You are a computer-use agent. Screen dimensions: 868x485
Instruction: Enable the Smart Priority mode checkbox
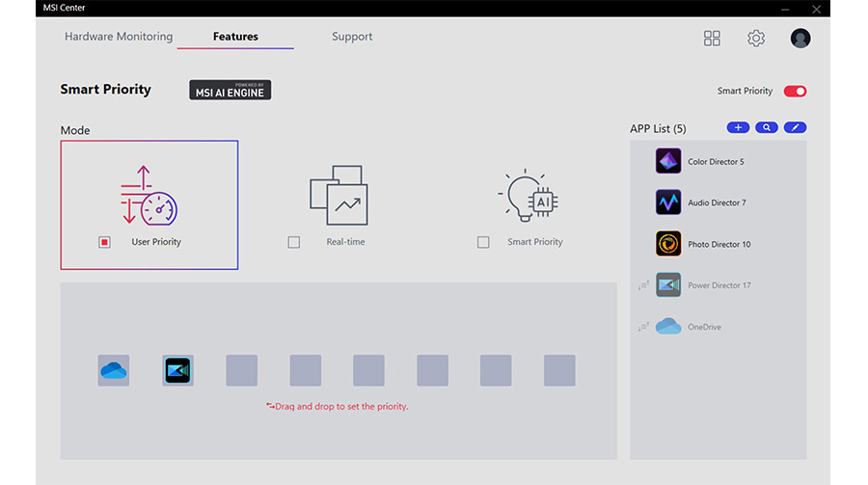coord(483,242)
